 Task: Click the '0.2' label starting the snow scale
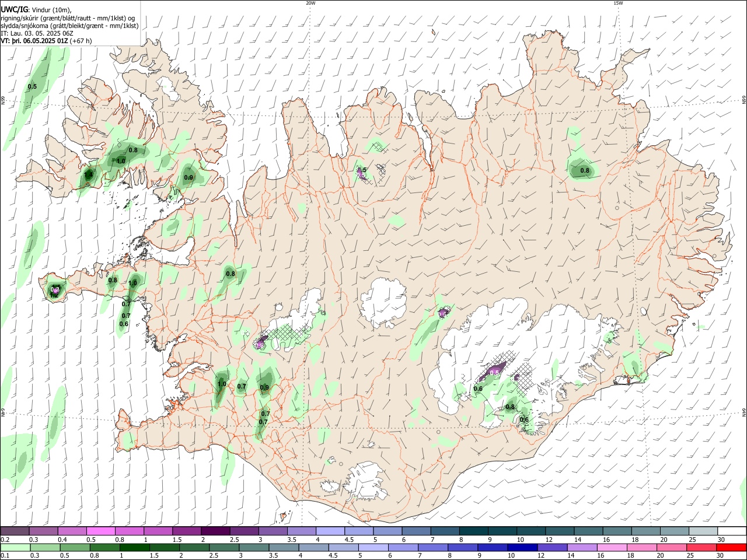click(5, 540)
